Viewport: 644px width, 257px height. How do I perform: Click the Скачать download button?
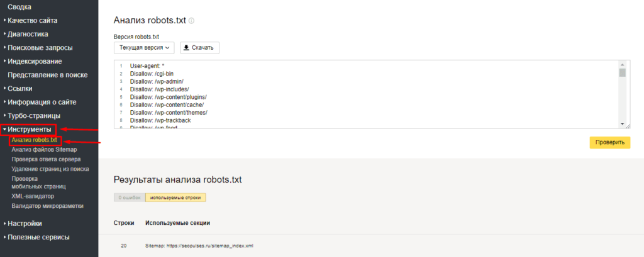pyautogui.click(x=199, y=48)
